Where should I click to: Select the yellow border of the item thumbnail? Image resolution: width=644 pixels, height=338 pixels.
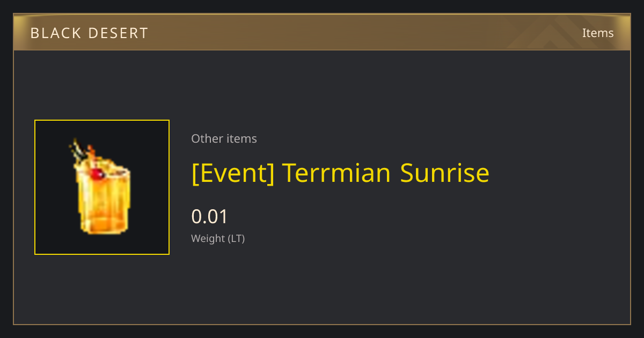click(x=102, y=120)
